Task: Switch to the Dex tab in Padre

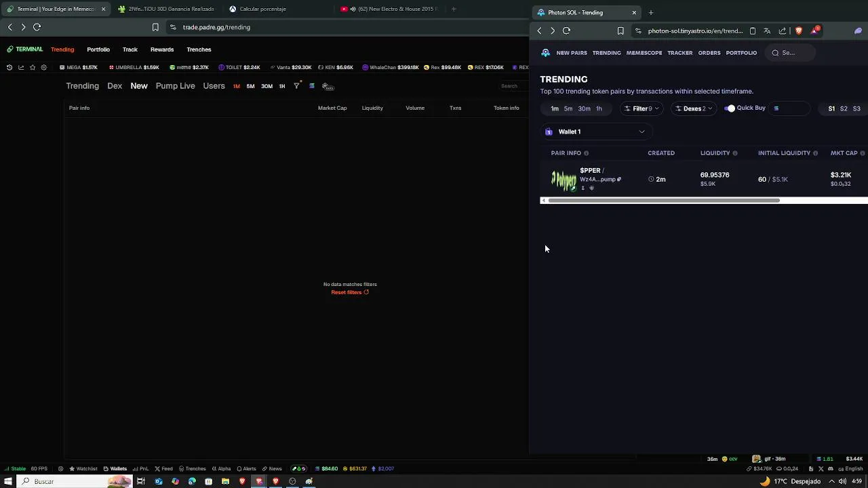Action: [x=115, y=86]
